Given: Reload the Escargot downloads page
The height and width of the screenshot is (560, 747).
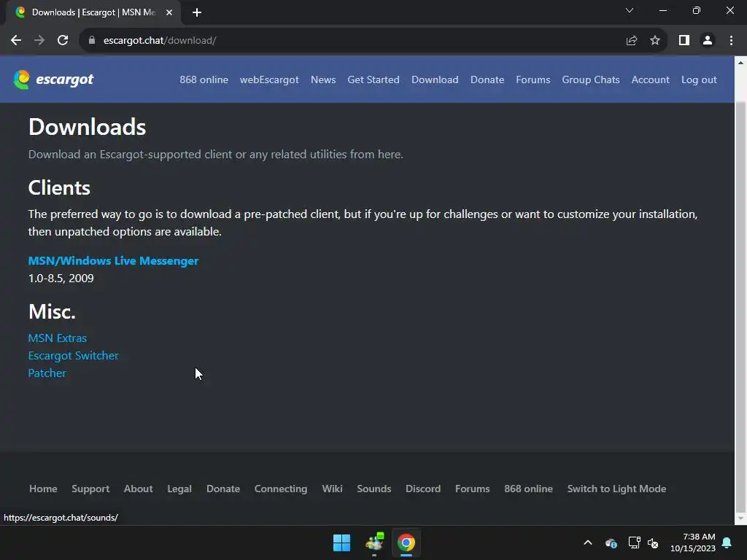Looking at the screenshot, I should [63, 41].
